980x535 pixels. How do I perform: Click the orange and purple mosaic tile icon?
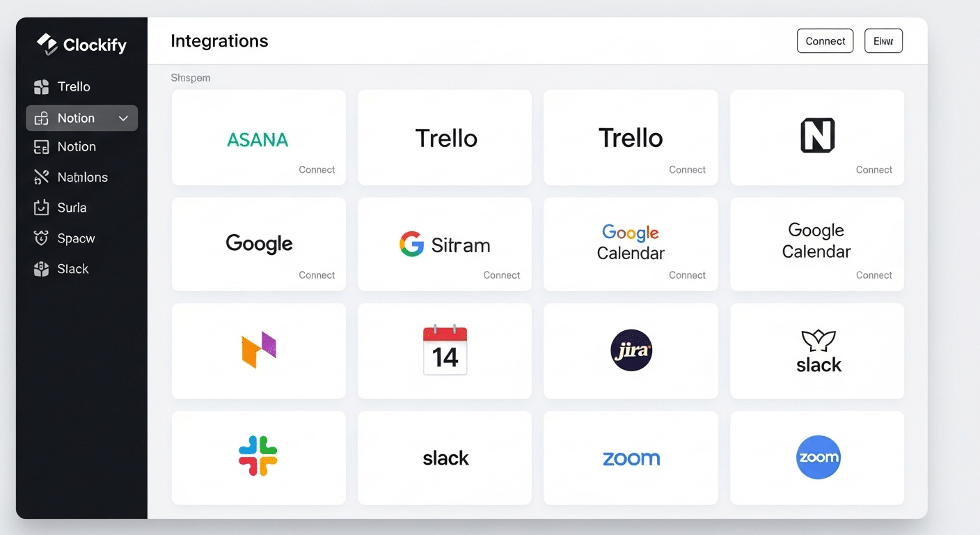pos(258,350)
